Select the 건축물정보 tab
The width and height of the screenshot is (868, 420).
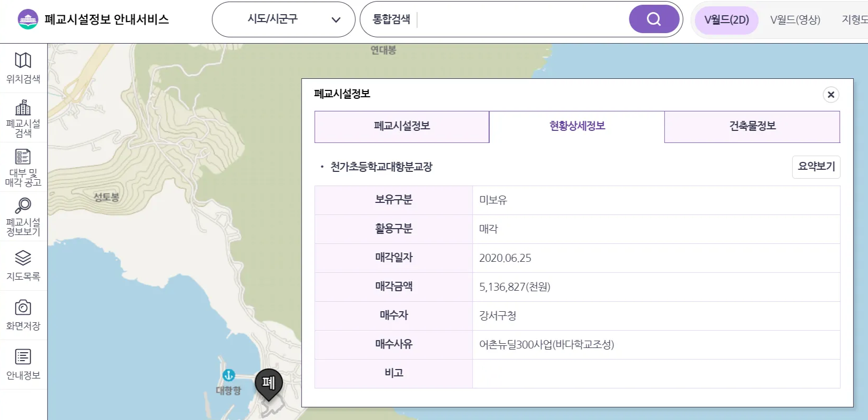pos(752,127)
